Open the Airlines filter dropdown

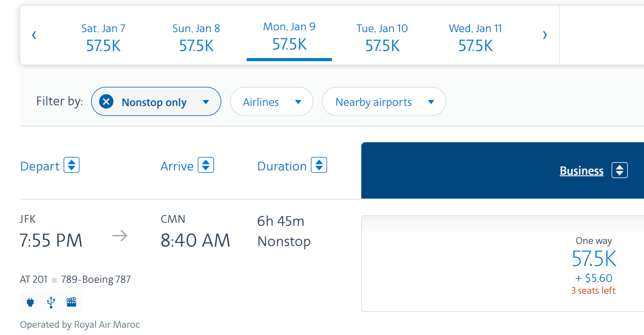271,102
